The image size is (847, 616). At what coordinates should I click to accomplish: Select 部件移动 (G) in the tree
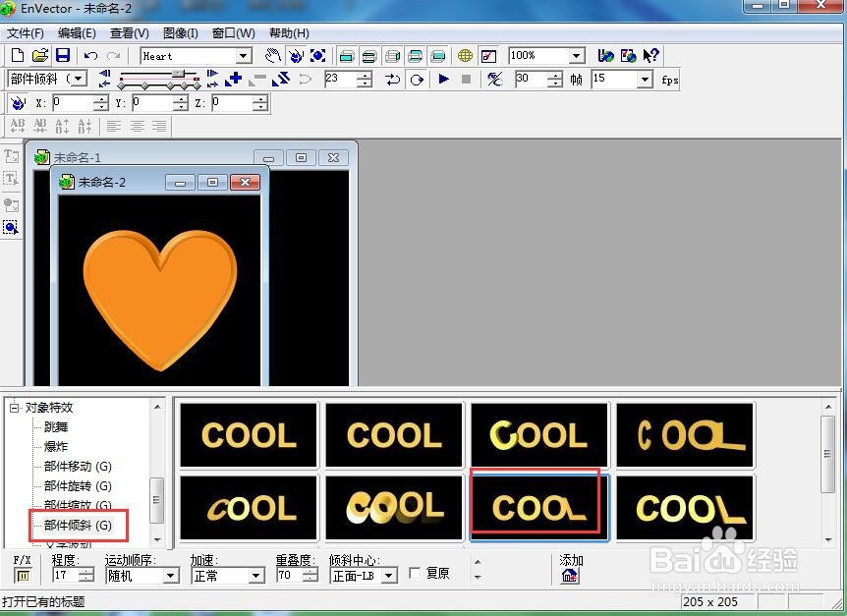78,466
